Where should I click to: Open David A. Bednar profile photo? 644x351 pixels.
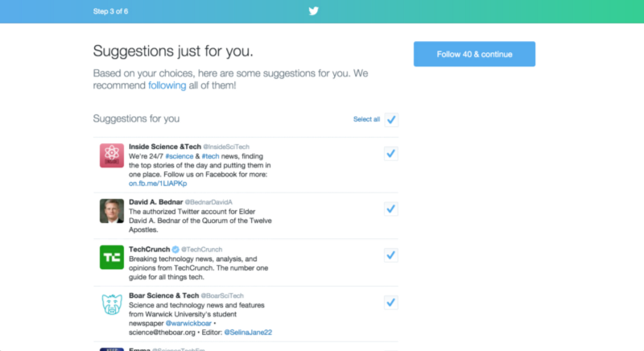112,211
